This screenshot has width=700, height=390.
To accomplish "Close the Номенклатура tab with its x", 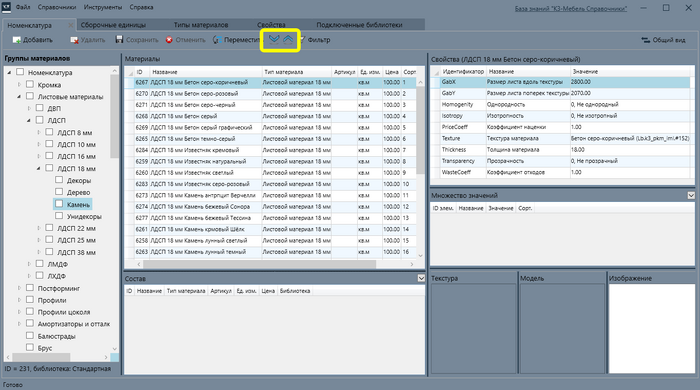I will click(x=71, y=25).
